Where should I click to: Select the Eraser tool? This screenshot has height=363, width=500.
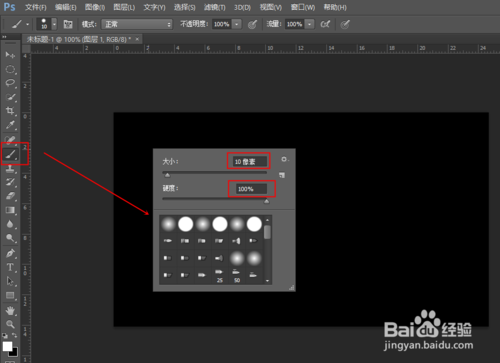10,196
